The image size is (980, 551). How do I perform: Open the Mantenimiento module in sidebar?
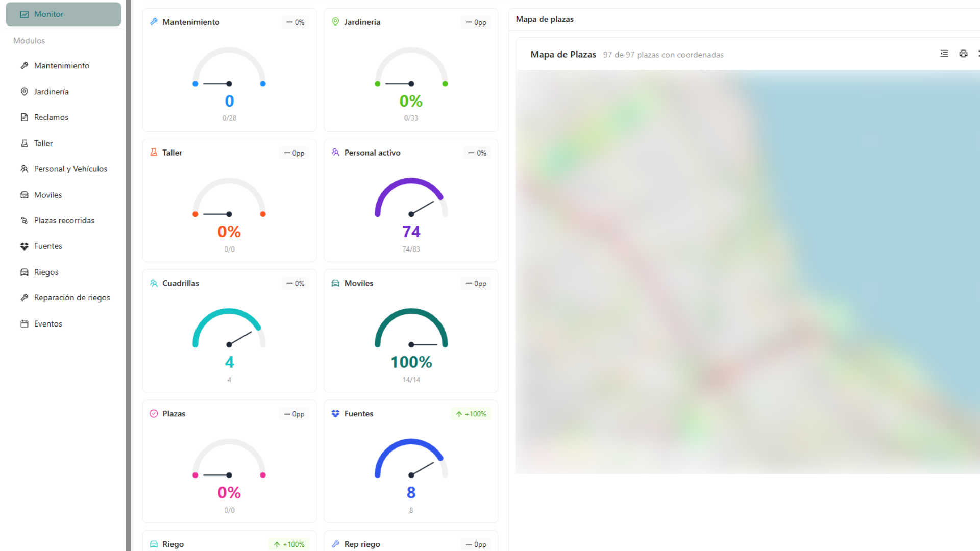click(61, 66)
